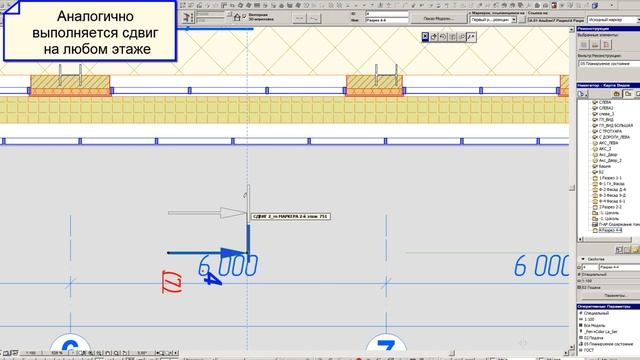Click the second marker geometry button
The height and width of the screenshot is (360, 640).
point(314,18)
